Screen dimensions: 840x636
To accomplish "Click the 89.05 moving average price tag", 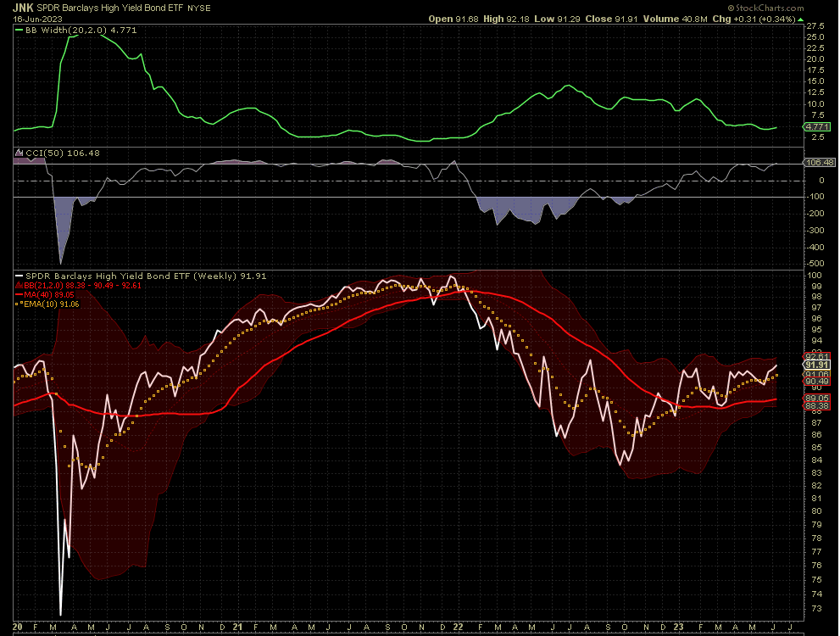I will pos(816,398).
